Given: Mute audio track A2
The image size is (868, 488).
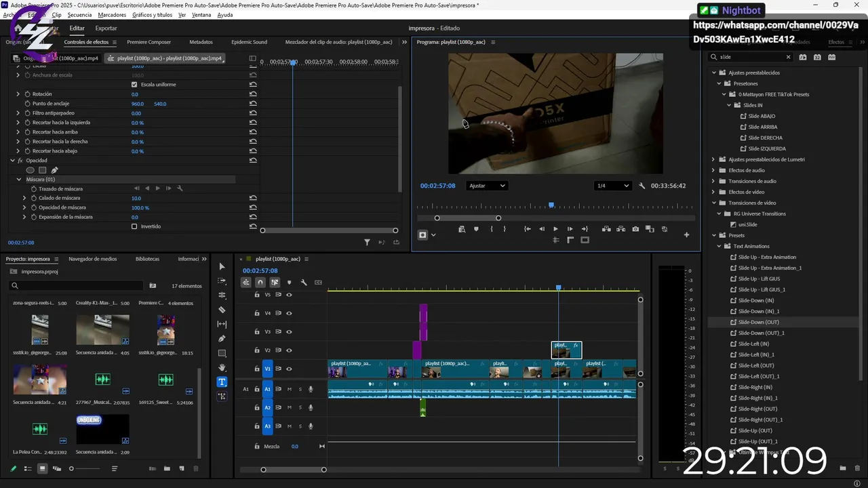Looking at the screenshot, I should click(290, 407).
